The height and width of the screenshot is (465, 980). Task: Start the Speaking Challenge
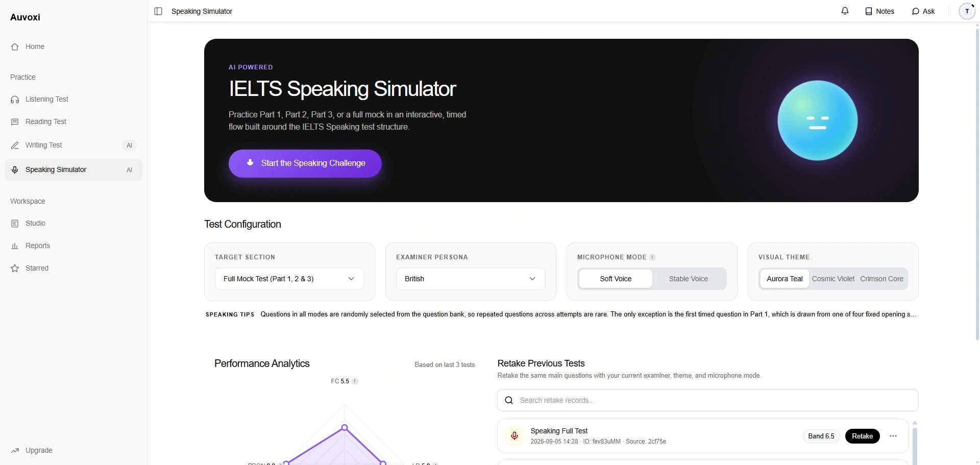(305, 163)
